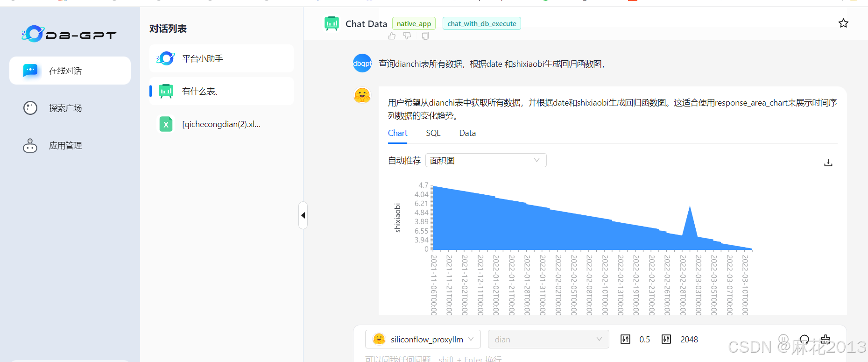Open the 平台小助手 conversation
Screen dimensions: 868x362
(x=221, y=58)
